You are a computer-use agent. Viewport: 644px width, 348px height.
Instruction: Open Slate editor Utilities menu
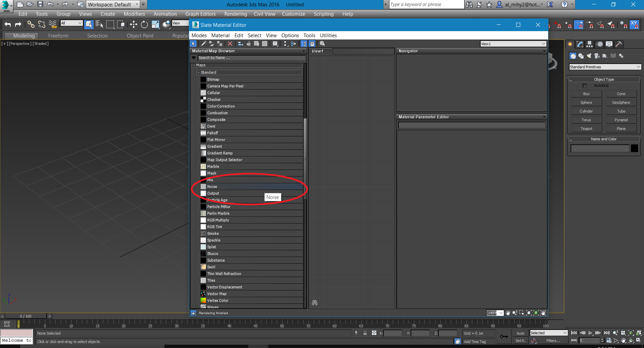(x=328, y=36)
